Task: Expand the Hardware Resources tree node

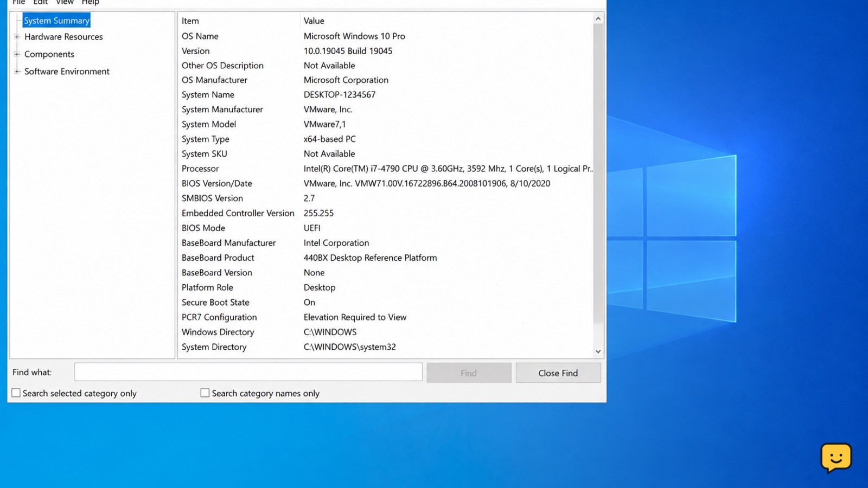Action: 17,37
